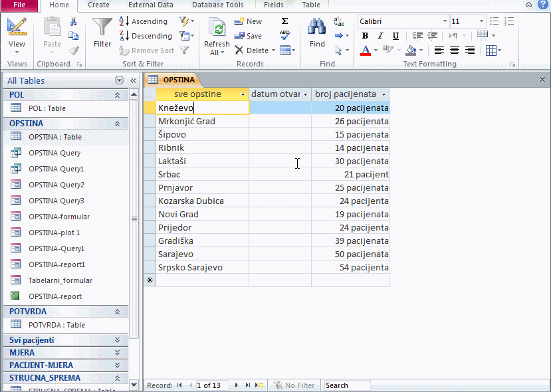This screenshot has height=392, width=551.
Task: Toggle Underline text formatting
Action: (395, 35)
